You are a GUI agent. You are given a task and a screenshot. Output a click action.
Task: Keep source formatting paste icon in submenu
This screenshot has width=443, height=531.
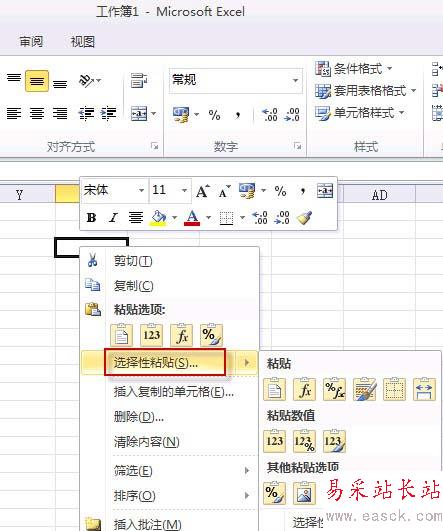pos(364,390)
